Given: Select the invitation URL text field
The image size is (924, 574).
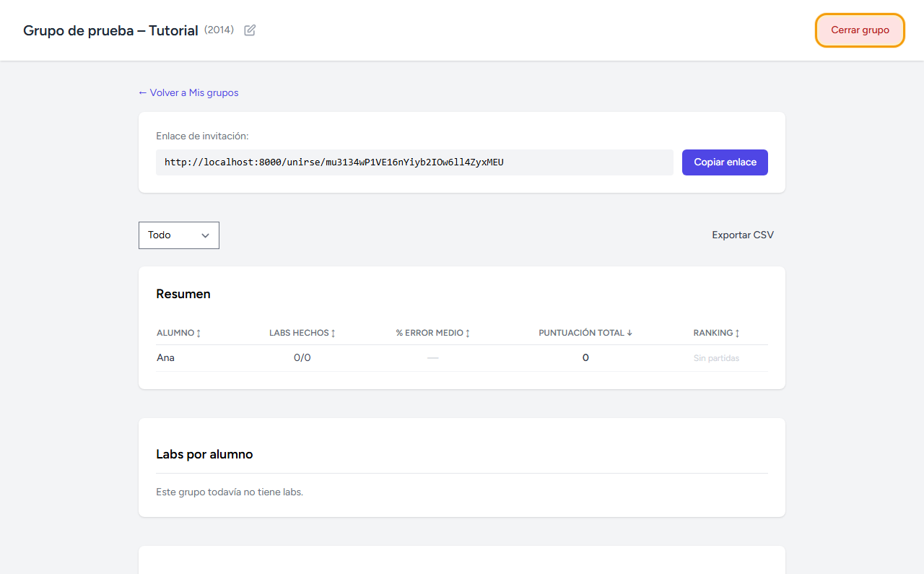Looking at the screenshot, I should point(414,162).
